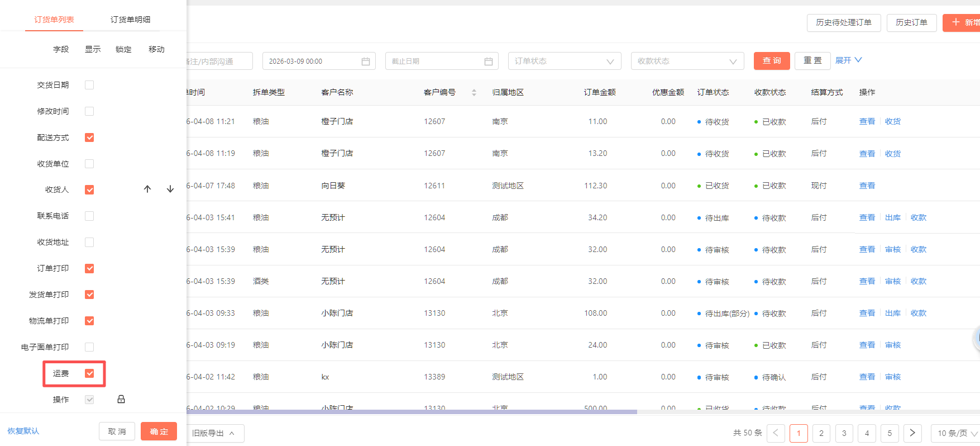
Task: View the 向日葵 order via 查看
Action: 867,186
